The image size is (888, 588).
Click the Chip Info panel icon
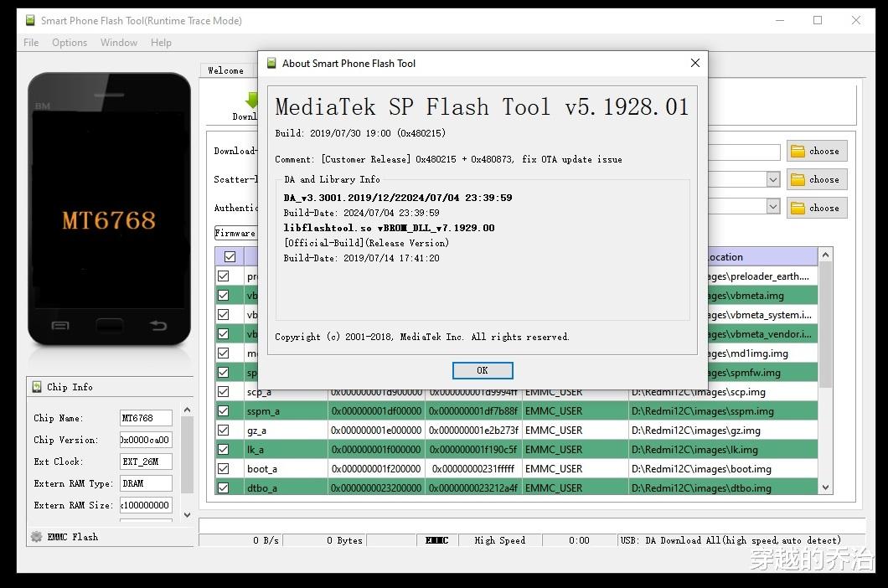pyautogui.click(x=37, y=387)
